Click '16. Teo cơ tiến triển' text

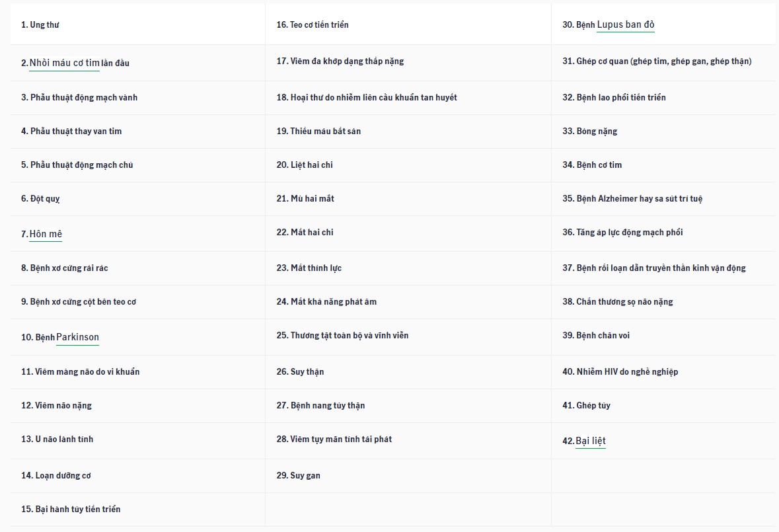[312, 24]
